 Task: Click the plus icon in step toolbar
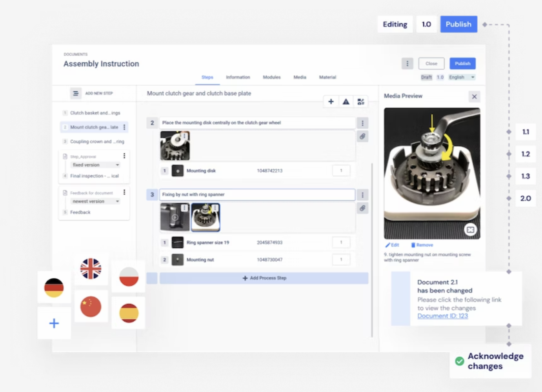331,102
